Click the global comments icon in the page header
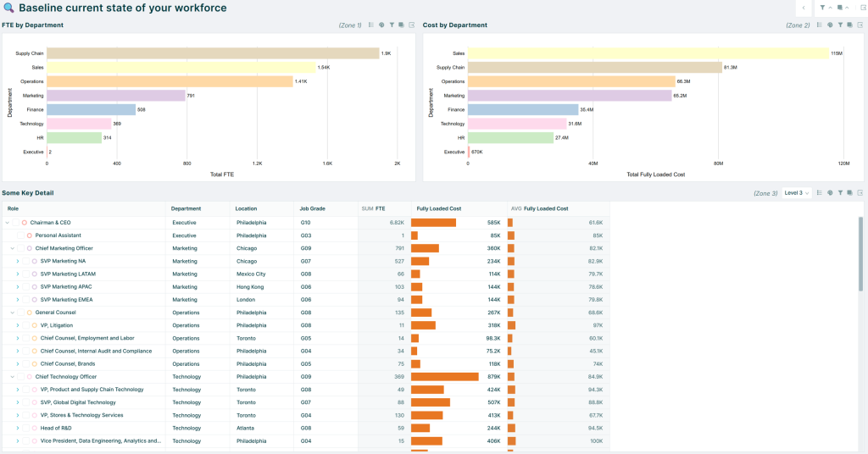Image resolution: width=868 pixels, height=454 pixels. (x=840, y=8)
